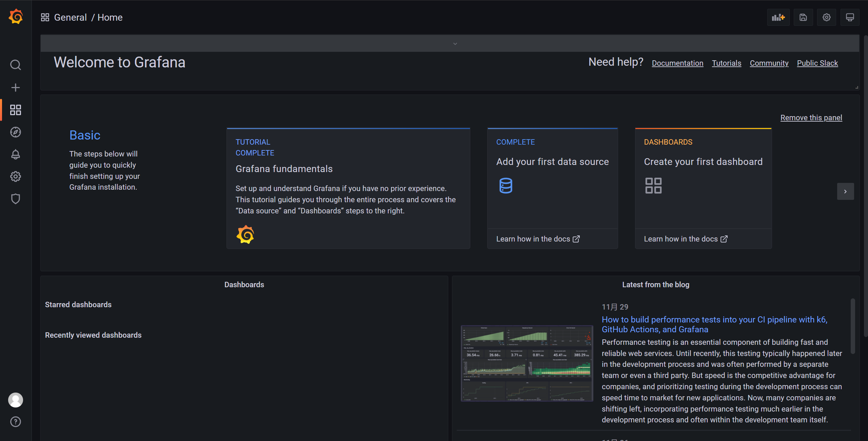Click the Add panel toolbar icon
Screen dimensions: 868x441
[778, 17]
